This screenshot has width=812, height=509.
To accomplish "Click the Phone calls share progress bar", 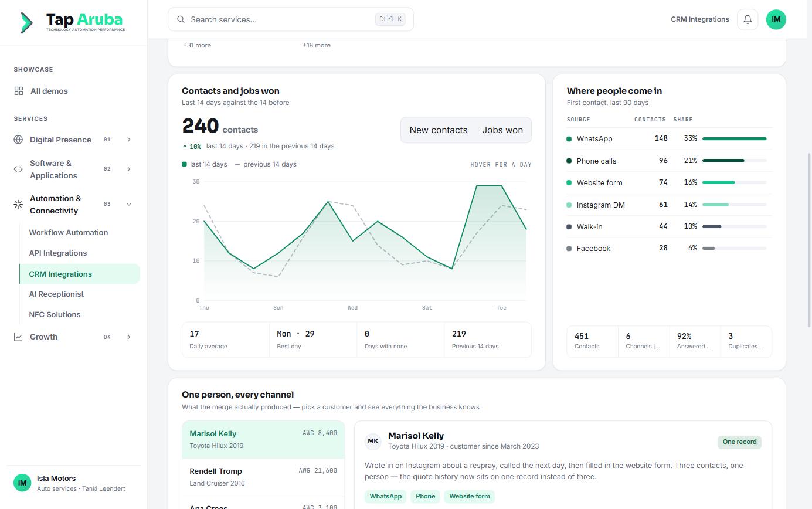I will point(734,161).
